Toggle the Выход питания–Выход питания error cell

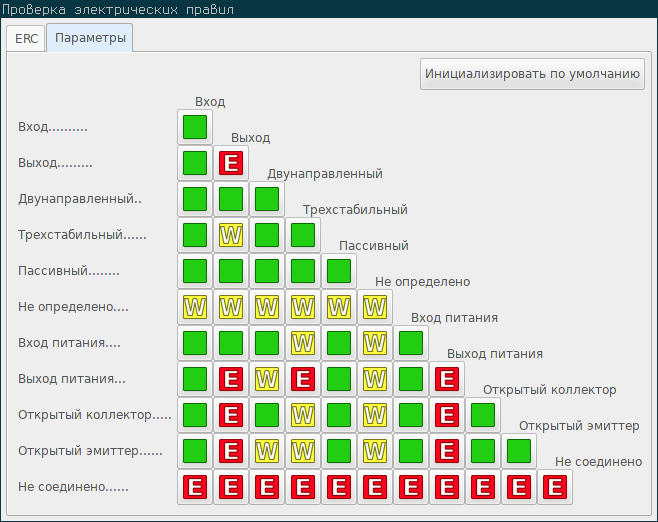[447, 379]
